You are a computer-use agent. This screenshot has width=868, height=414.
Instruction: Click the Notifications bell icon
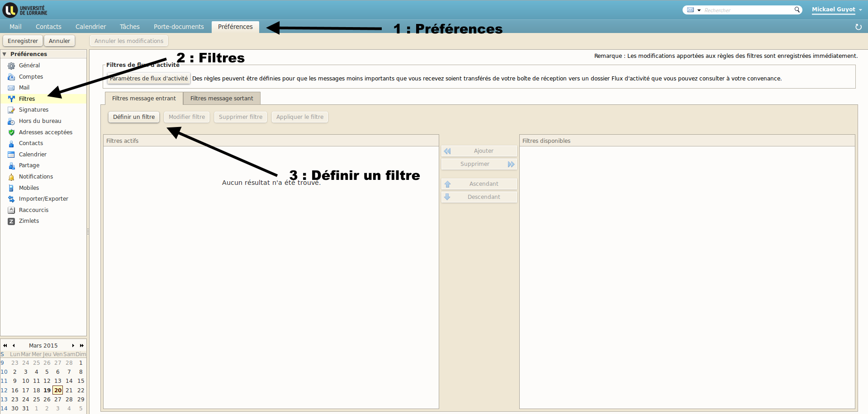point(11,177)
